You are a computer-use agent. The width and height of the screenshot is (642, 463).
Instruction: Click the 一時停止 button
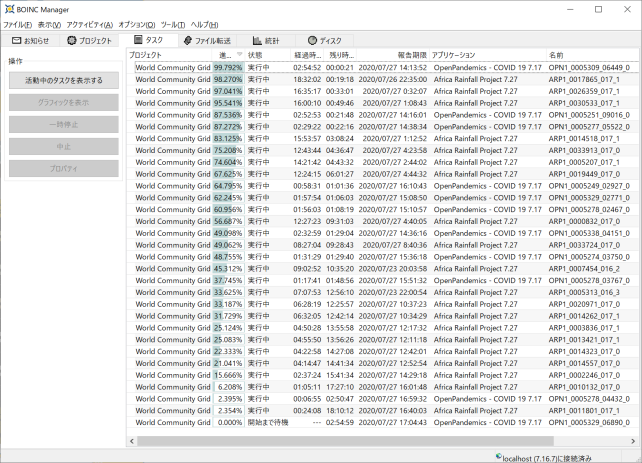click(64, 124)
